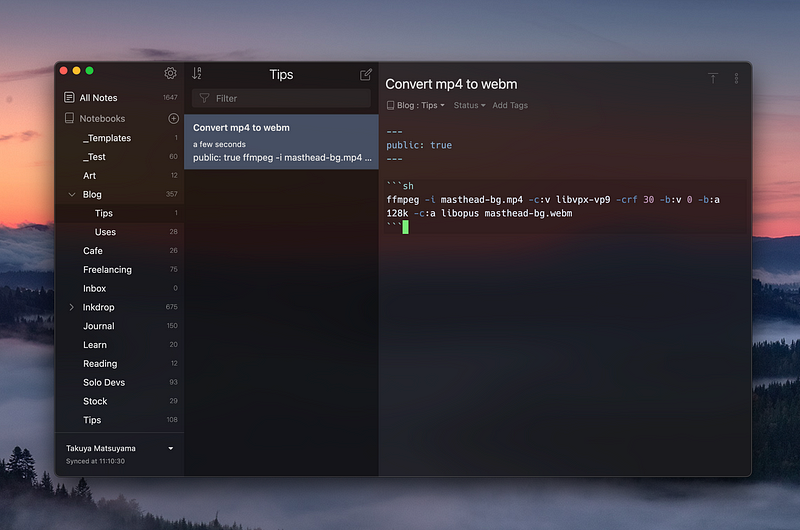Open the Tips notebook with 108 notes
The image size is (800, 530).
[x=119, y=420]
